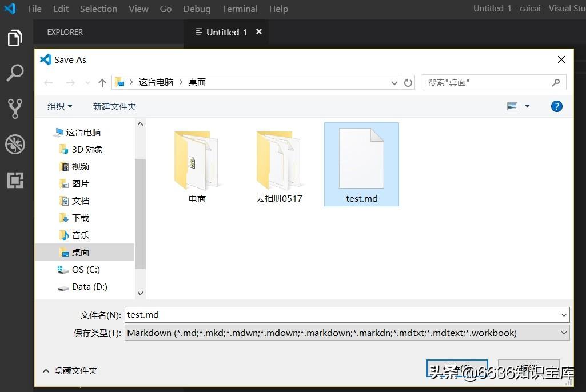Viewport: 586px width, 392px height.
Task: Collapse folder pane via 隐藏文件夹
Action: 70,370
